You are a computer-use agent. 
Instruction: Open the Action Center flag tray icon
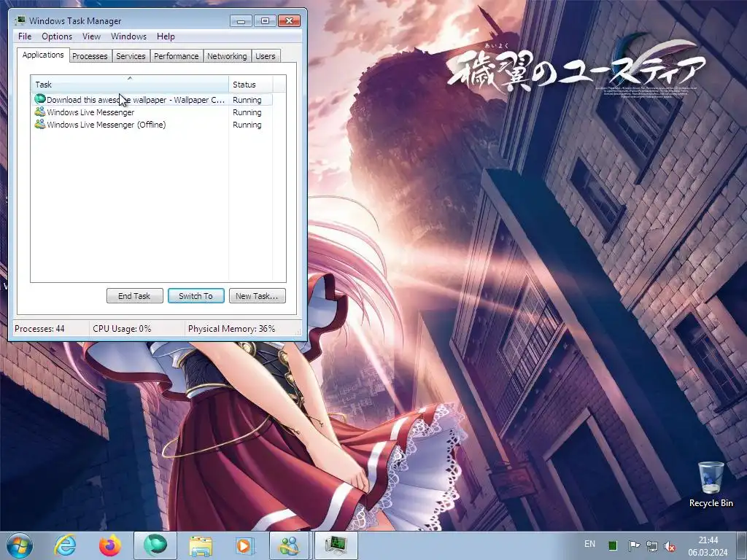coord(634,545)
